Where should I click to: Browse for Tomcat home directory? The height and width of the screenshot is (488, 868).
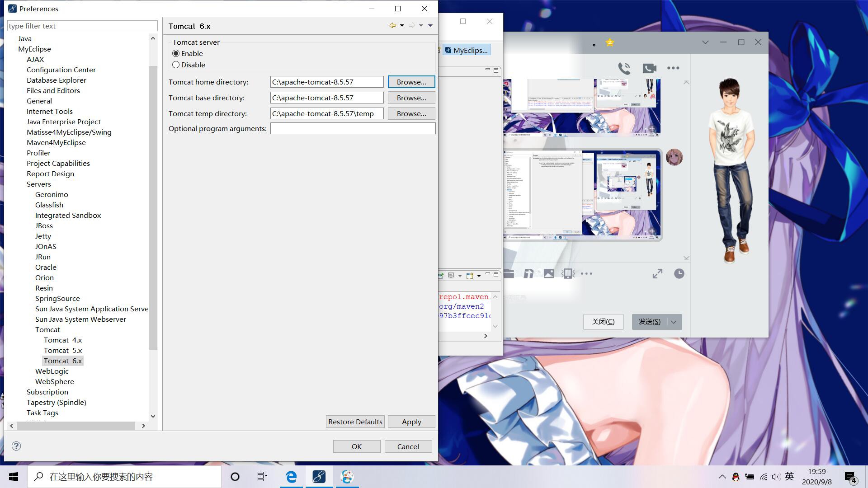click(x=411, y=82)
